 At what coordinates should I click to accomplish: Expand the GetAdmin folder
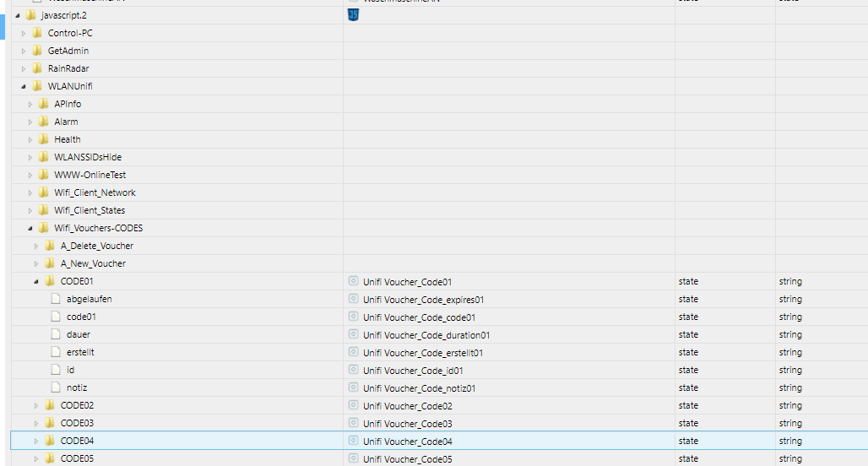(24, 51)
